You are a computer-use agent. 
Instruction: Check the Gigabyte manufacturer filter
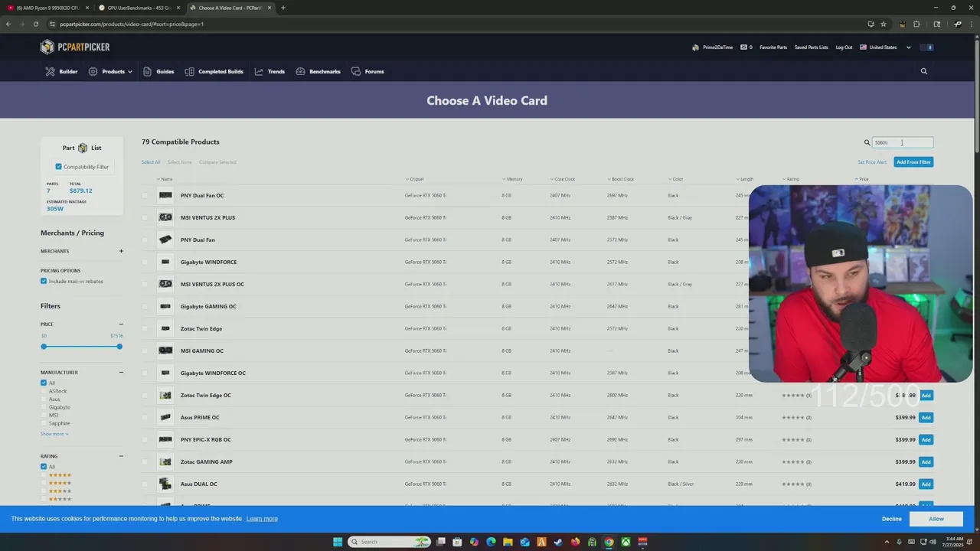[x=44, y=407]
